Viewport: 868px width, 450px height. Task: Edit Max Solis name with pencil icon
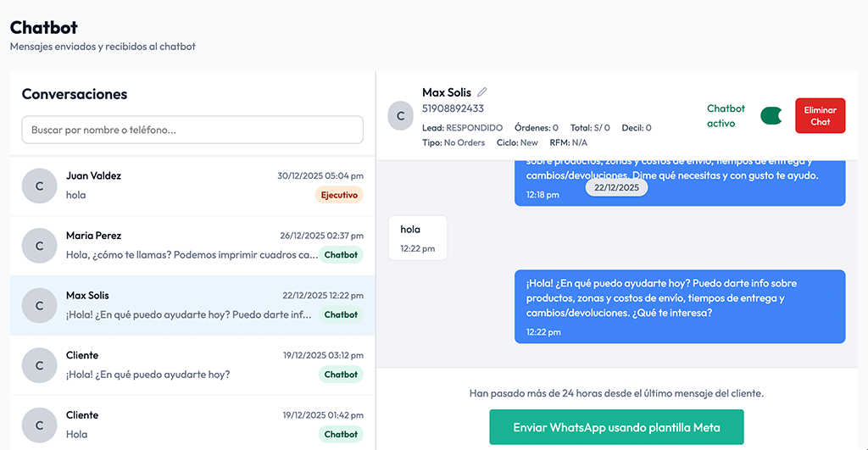tap(482, 92)
